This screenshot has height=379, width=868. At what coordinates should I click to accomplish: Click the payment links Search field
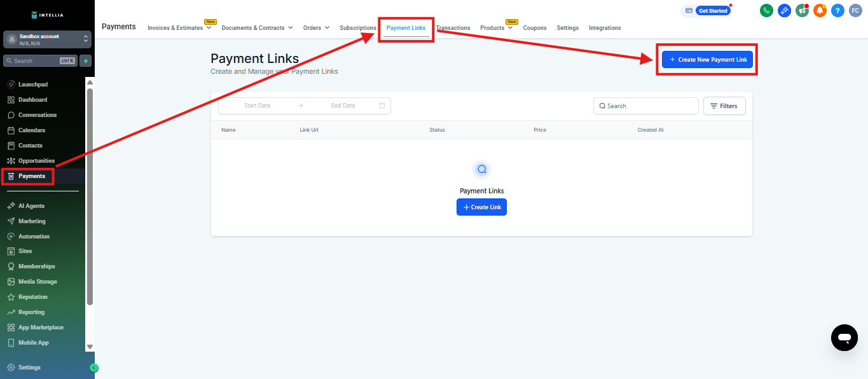[x=646, y=106]
